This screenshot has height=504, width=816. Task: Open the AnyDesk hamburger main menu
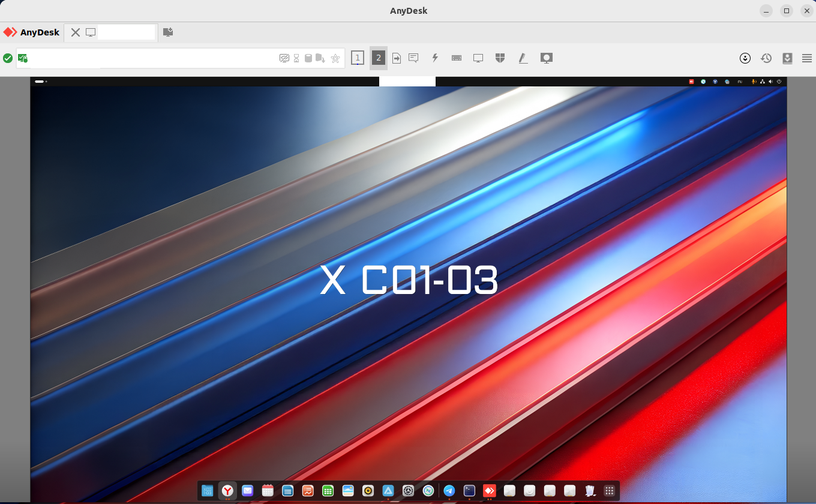tap(807, 58)
